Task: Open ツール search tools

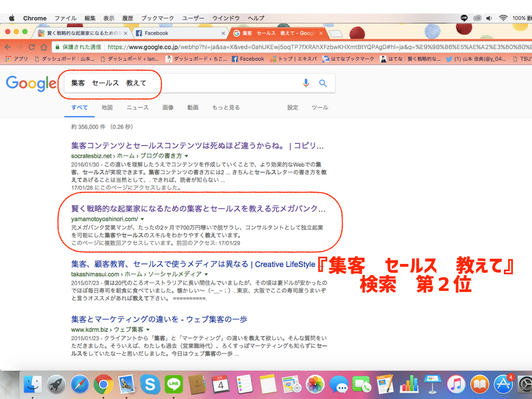Action: click(320, 108)
